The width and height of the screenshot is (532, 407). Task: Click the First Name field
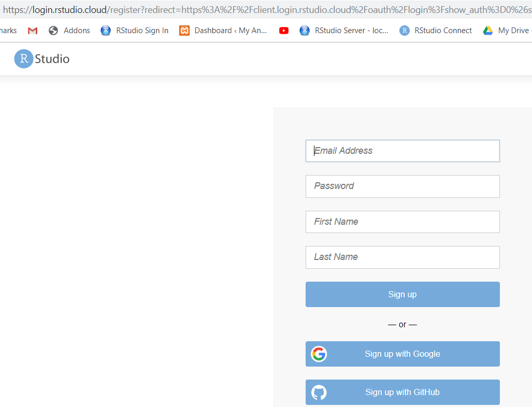tap(402, 222)
